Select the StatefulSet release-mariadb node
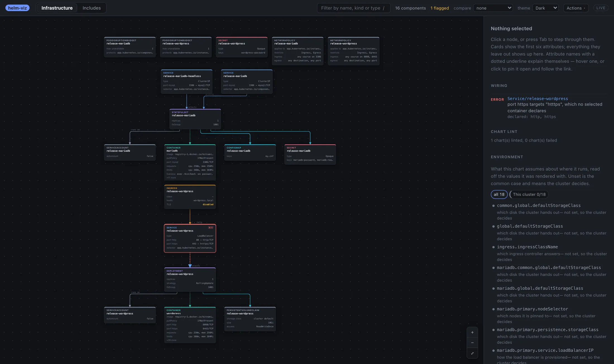 pyautogui.click(x=195, y=119)
